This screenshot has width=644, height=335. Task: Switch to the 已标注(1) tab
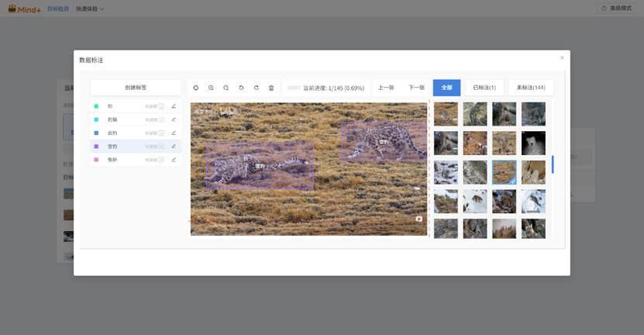484,88
